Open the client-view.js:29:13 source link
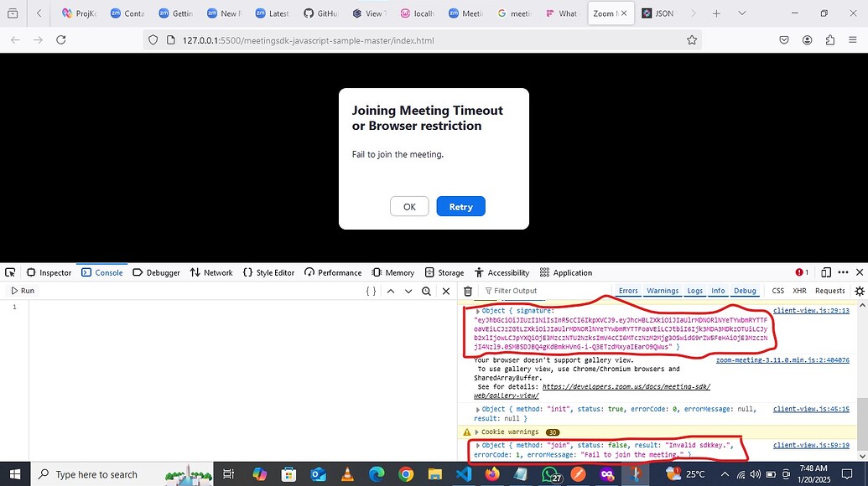868x486 pixels. 810,309
